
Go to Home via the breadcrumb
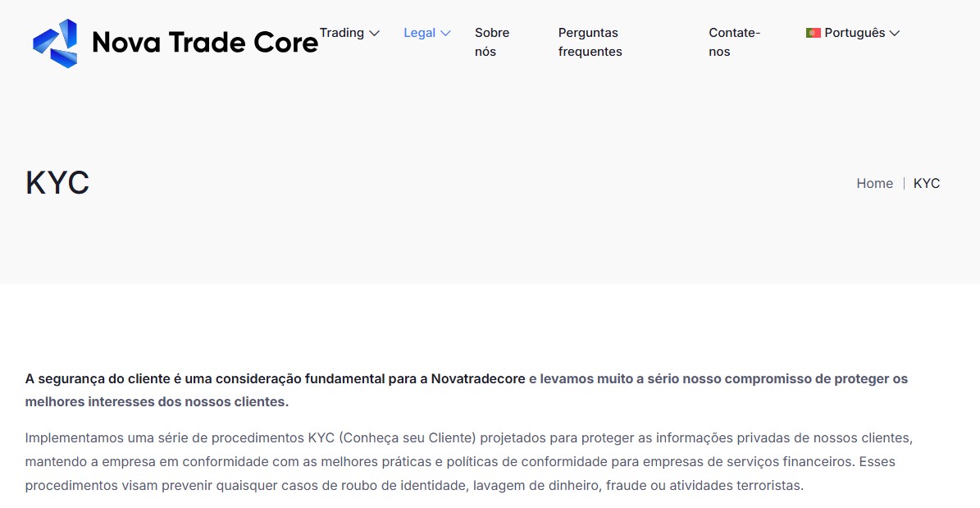click(874, 183)
